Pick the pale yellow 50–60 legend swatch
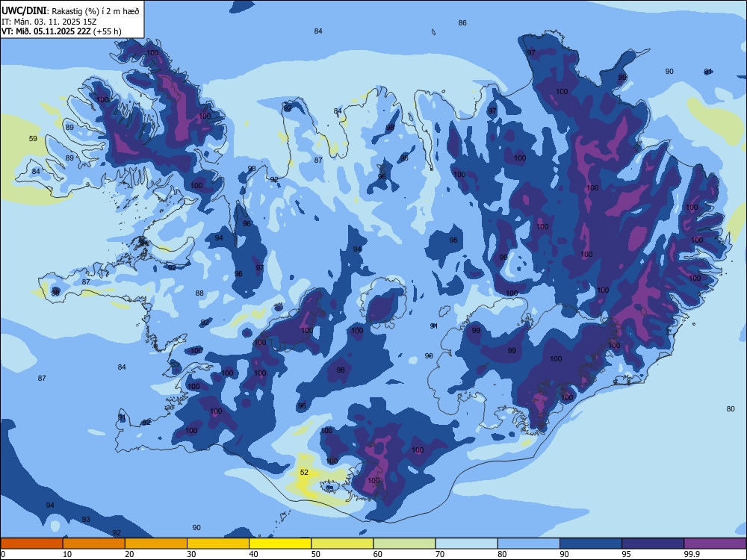The width and height of the screenshot is (747, 560). tap(342, 544)
